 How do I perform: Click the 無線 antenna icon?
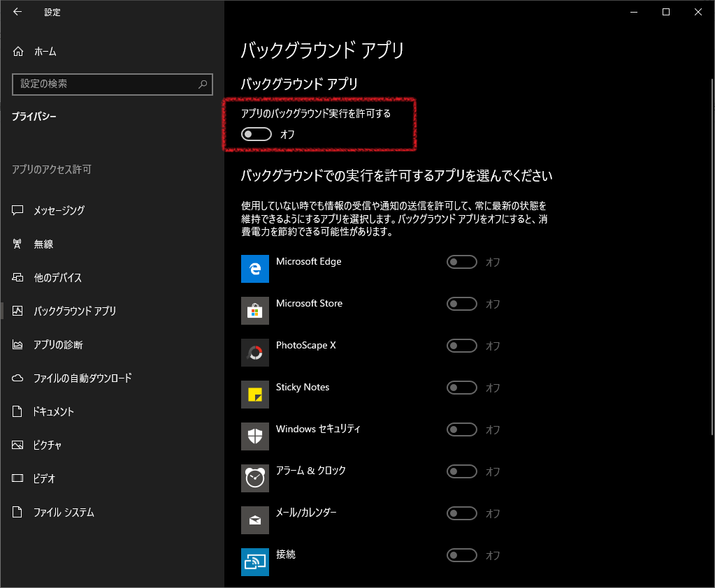[x=17, y=244]
